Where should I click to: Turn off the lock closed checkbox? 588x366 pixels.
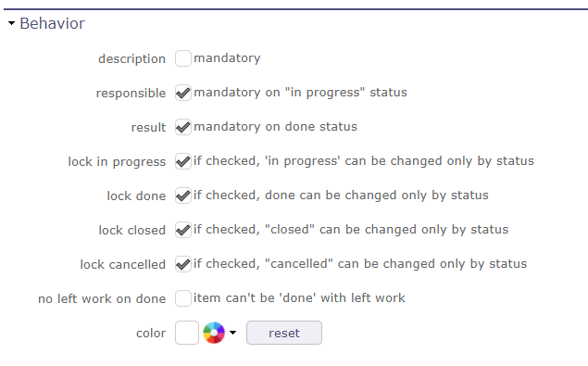pyautogui.click(x=183, y=230)
